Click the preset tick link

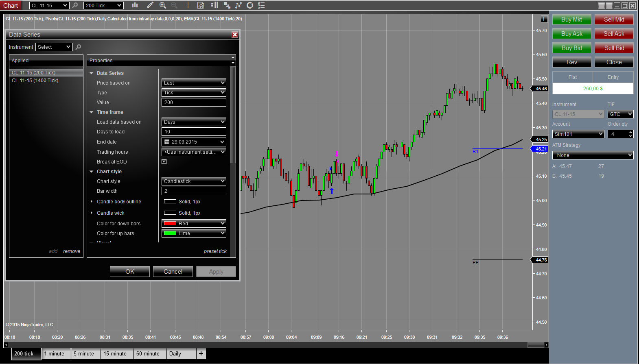click(215, 251)
